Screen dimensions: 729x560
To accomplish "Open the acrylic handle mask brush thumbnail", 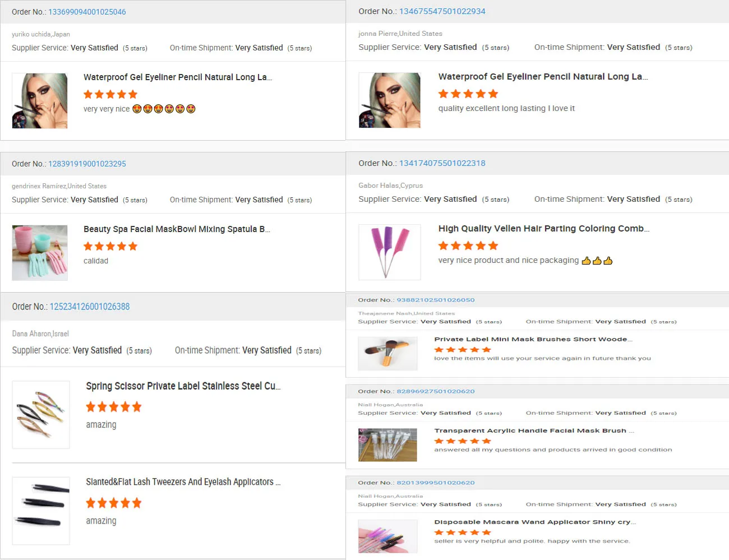I will 387,445.
